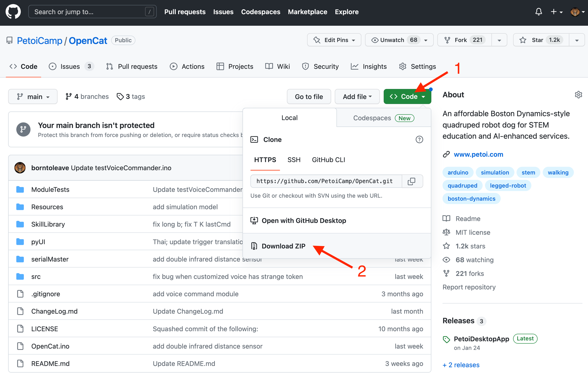Viewport: 588px width, 379px height.
Task: Open the ModuleTests folder
Action: (50, 189)
